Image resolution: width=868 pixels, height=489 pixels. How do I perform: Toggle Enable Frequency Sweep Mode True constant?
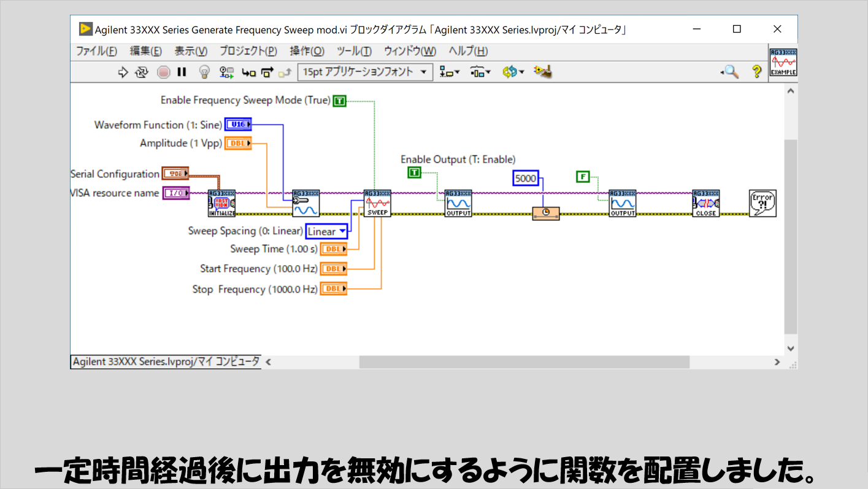[x=339, y=101]
